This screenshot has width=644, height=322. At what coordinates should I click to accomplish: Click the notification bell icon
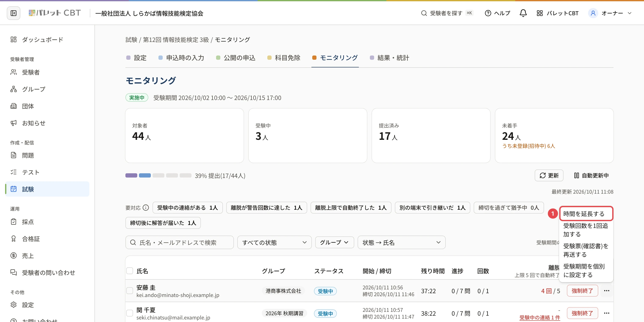pos(523,13)
